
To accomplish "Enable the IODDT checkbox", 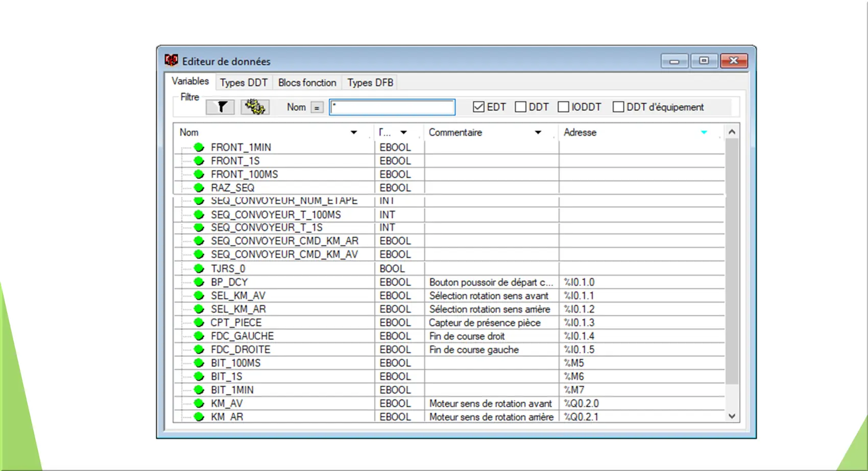I will pyautogui.click(x=563, y=107).
